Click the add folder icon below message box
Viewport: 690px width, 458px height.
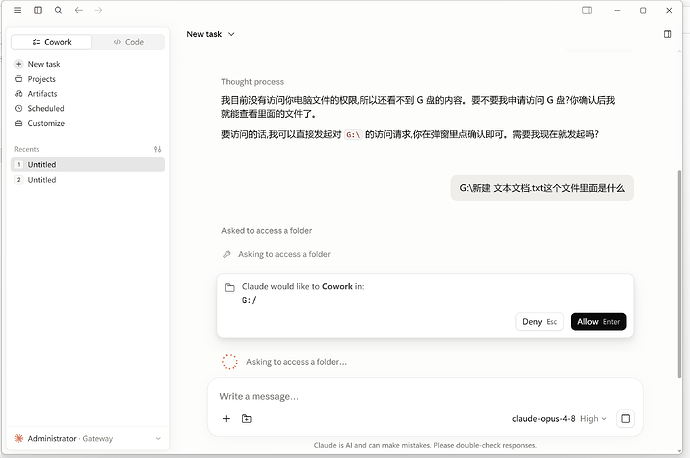point(247,418)
